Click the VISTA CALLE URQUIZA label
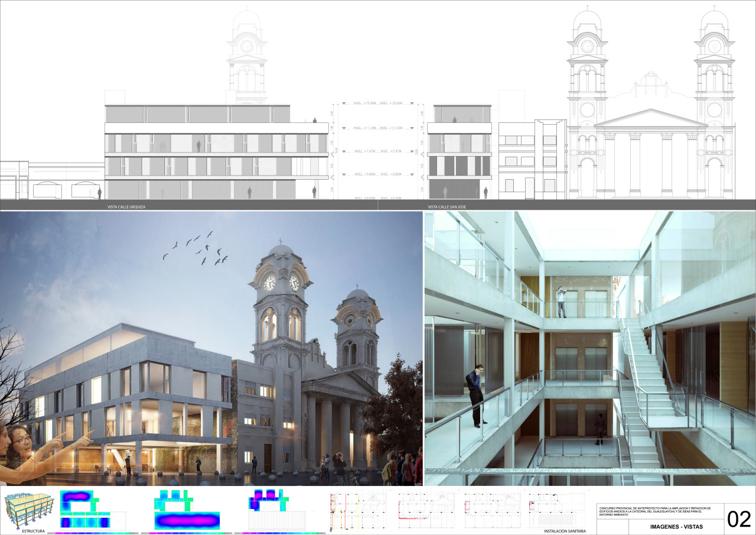This screenshot has width=756, height=535. (123, 207)
